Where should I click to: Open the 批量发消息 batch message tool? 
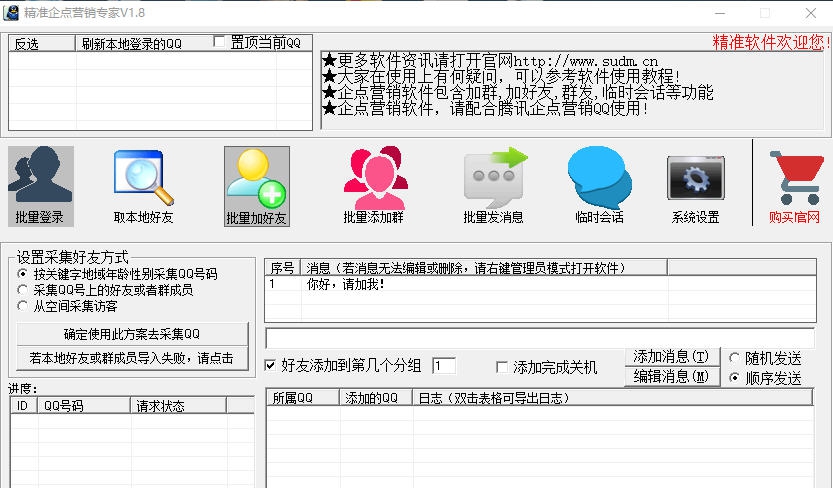click(x=494, y=186)
